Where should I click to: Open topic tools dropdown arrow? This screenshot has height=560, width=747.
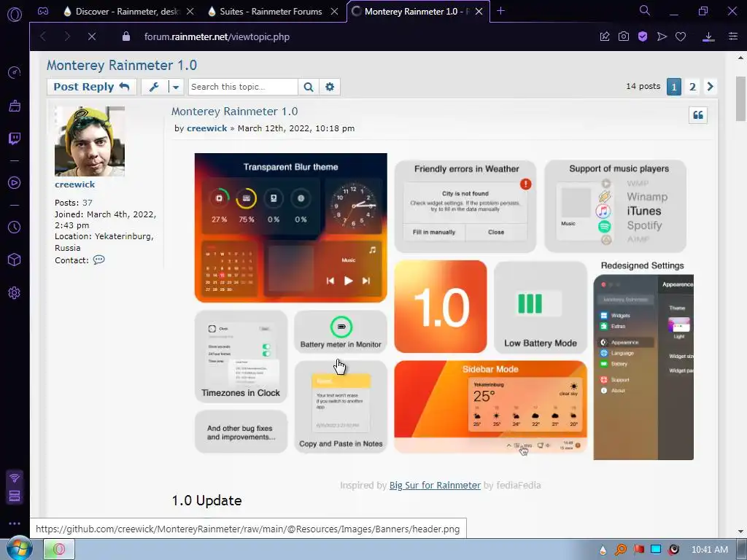click(176, 87)
